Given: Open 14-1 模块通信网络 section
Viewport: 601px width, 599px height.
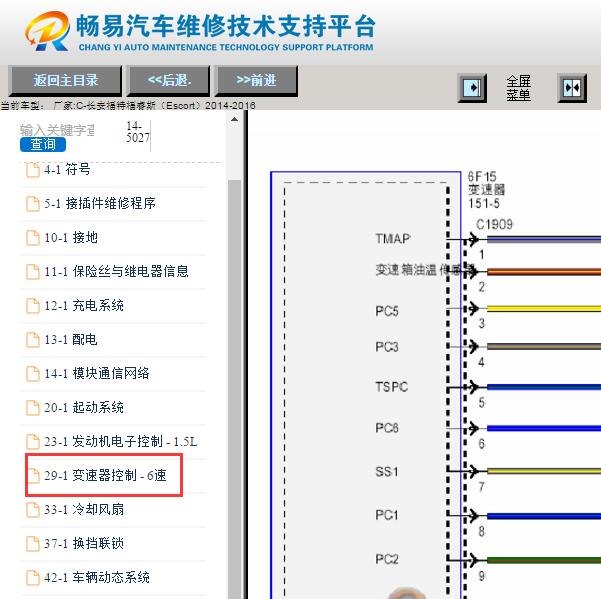Looking at the screenshot, I should pos(97,373).
